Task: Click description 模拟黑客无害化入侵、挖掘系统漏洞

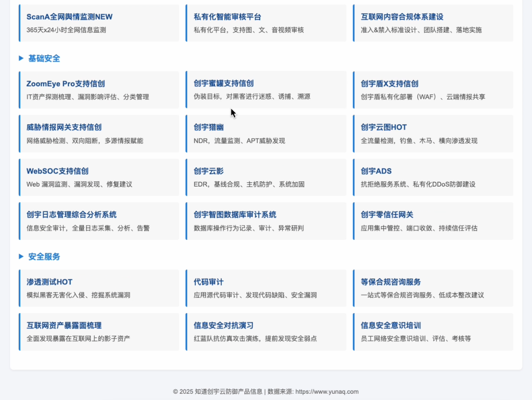Action: (x=78, y=295)
